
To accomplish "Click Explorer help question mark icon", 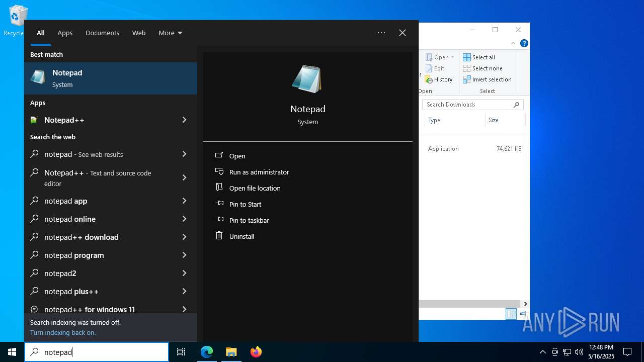I will (524, 44).
